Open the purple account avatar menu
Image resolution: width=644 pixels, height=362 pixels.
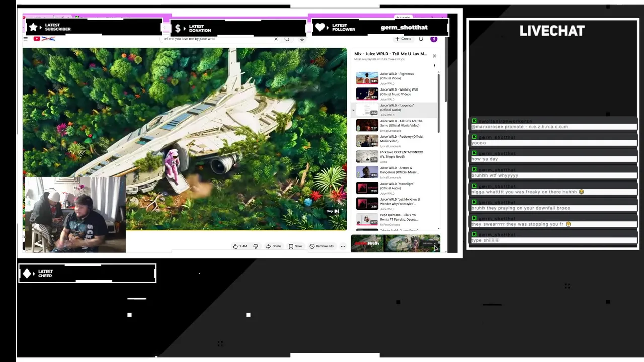coord(434,39)
